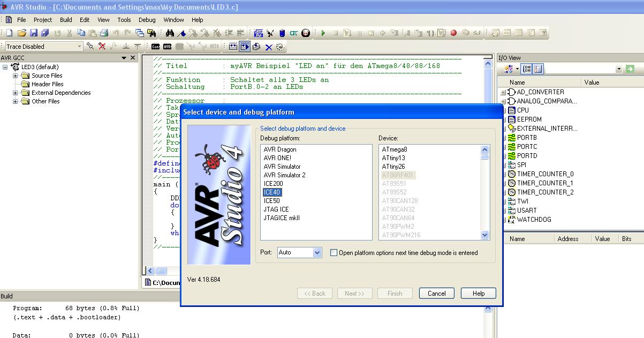Open the Debug menu
The height and width of the screenshot is (338, 644).
[147, 20]
